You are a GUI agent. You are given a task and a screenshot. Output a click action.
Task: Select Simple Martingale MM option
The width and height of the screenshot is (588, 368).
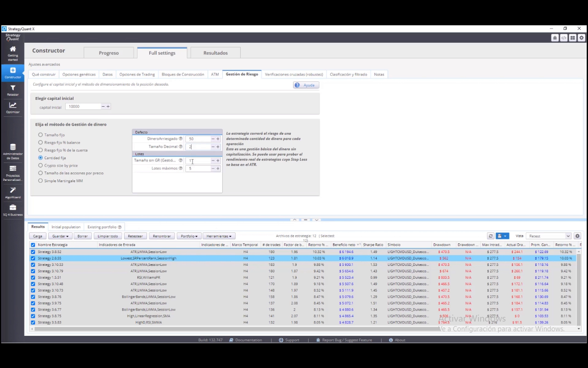[x=40, y=181]
